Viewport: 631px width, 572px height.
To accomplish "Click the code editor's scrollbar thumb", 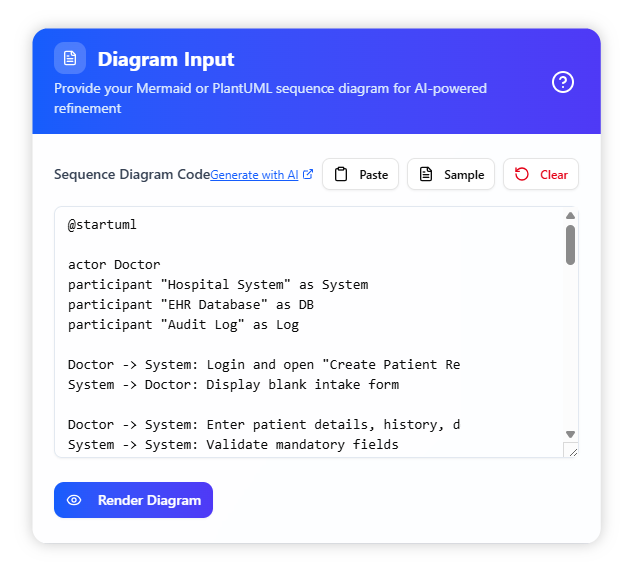I will 571,245.
